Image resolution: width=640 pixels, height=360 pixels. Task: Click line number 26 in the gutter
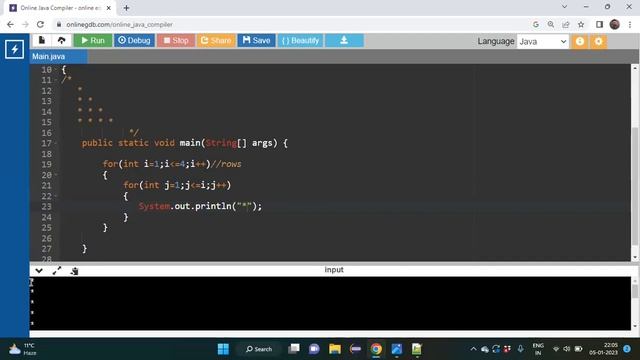[47, 238]
